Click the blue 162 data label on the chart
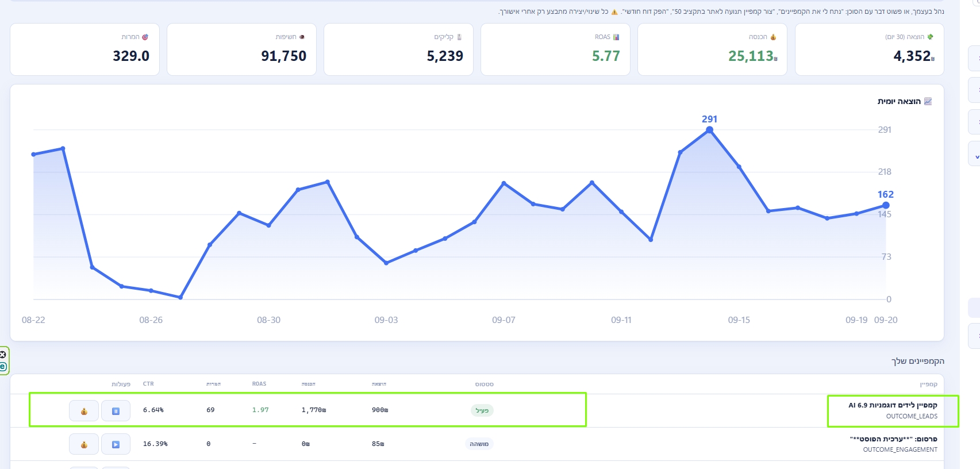The image size is (980, 469). pos(886,194)
